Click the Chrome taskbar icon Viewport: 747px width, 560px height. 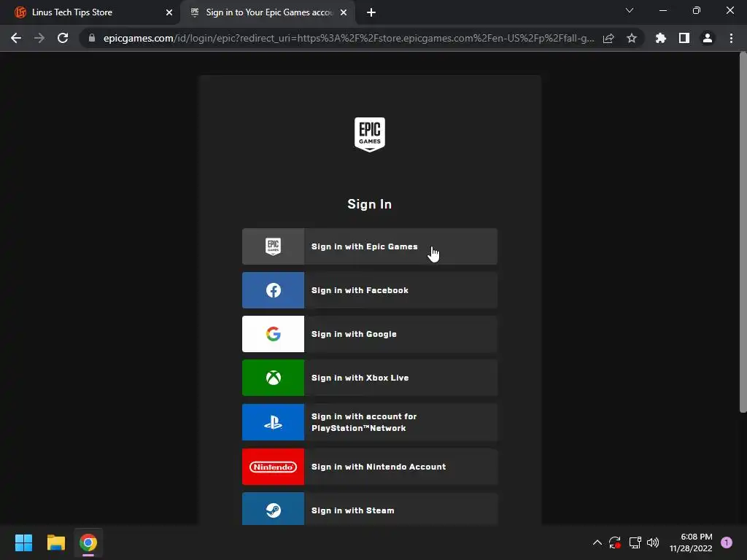[88, 542]
